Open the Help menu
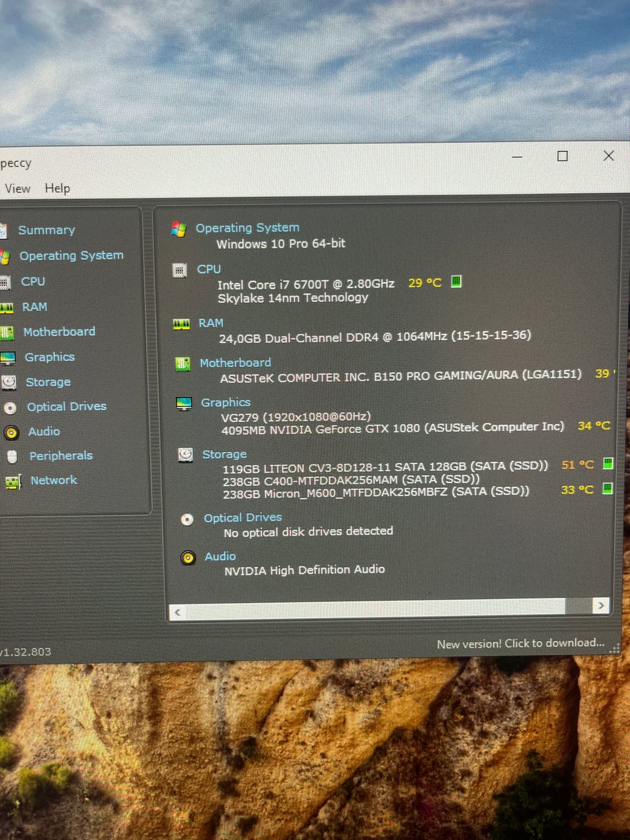 [57, 188]
